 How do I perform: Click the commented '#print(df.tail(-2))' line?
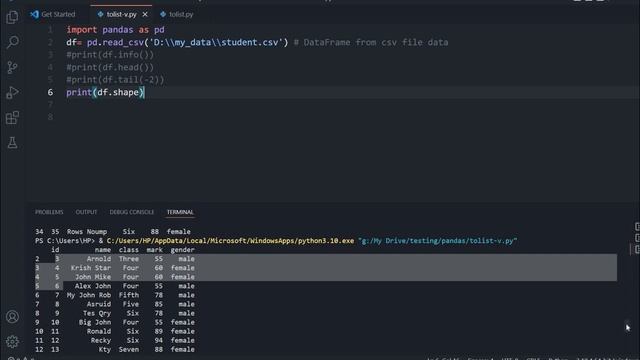(115, 80)
